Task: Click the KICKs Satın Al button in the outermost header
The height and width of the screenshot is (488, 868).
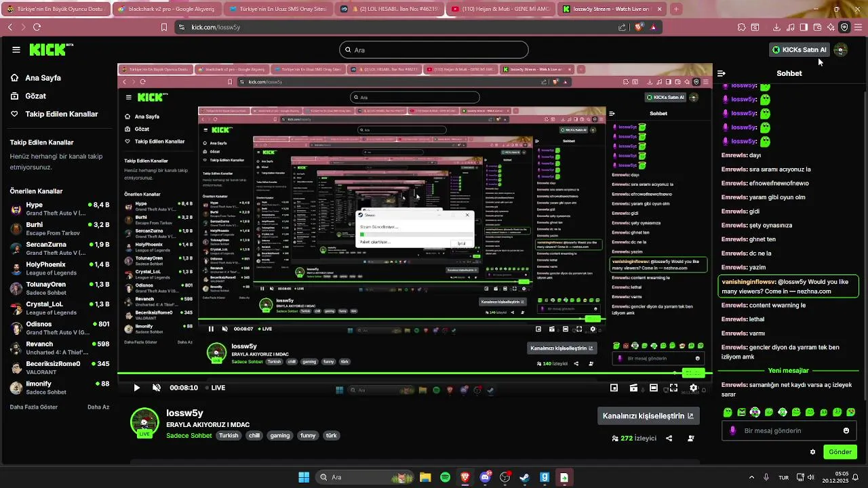Action: (800, 49)
